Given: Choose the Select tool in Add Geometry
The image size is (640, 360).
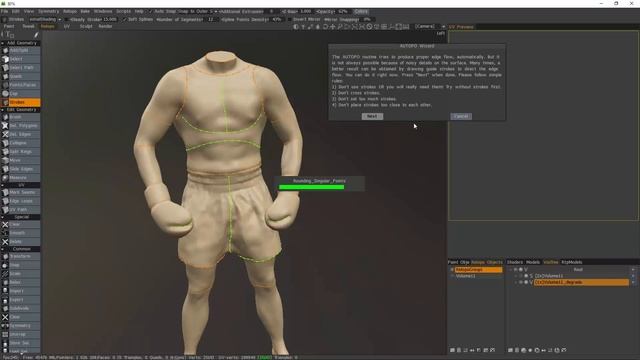Looking at the screenshot, I should pos(20,59).
